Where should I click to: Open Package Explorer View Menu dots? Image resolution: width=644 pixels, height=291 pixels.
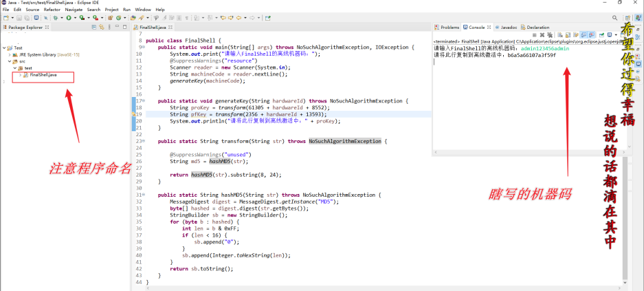point(109,27)
